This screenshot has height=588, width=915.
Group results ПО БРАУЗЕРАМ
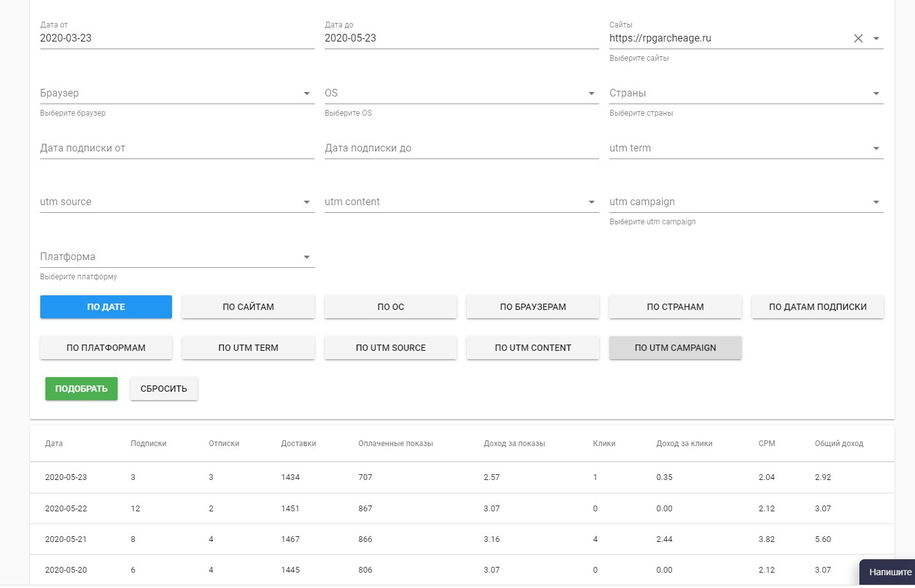coord(533,307)
